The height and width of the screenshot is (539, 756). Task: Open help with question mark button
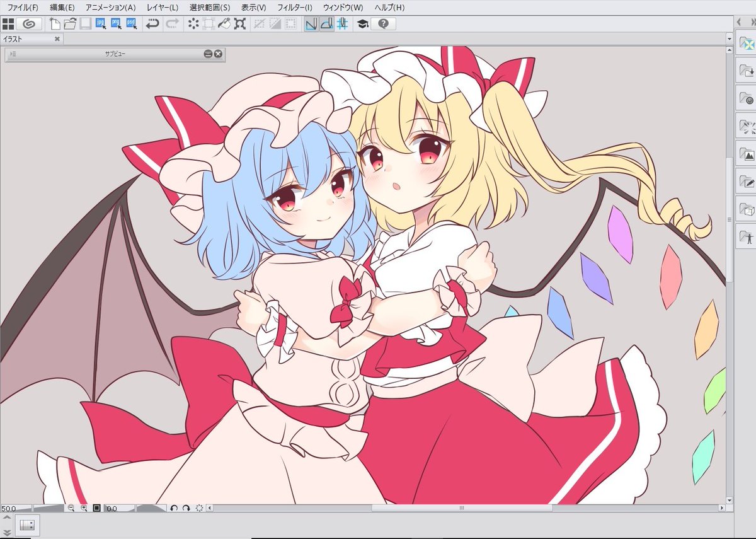coord(383,24)
